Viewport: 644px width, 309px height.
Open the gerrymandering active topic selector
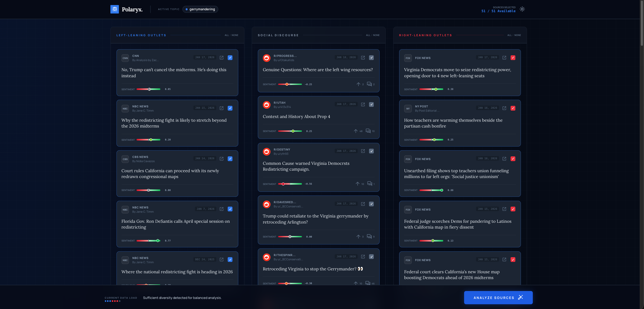click(x=200, y=9)
